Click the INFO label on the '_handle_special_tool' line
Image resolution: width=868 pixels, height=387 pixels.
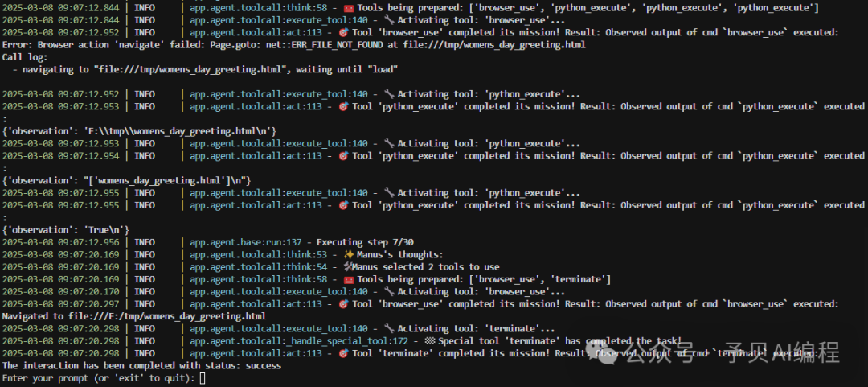[x=145, y=341]
